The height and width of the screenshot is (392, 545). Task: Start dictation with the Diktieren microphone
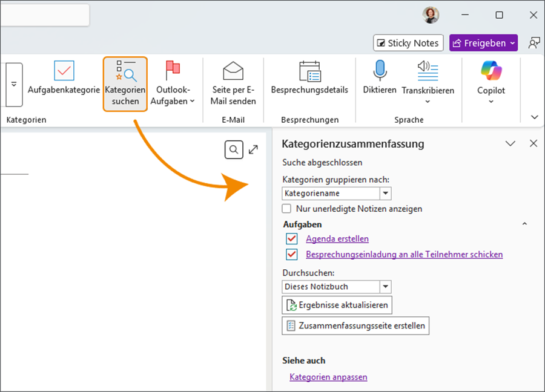380,71
